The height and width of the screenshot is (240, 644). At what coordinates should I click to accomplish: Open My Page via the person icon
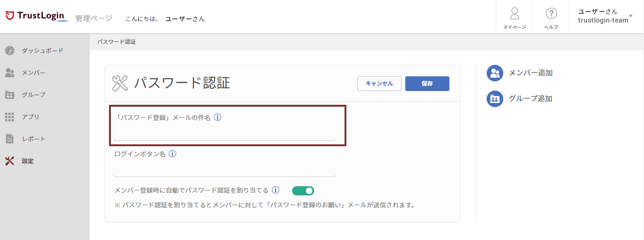coord(514,13)
